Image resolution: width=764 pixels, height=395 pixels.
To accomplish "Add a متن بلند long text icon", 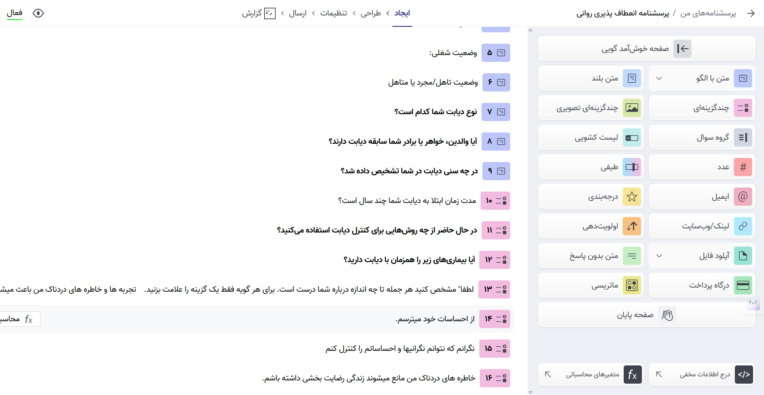I will (x=632, y=78).
